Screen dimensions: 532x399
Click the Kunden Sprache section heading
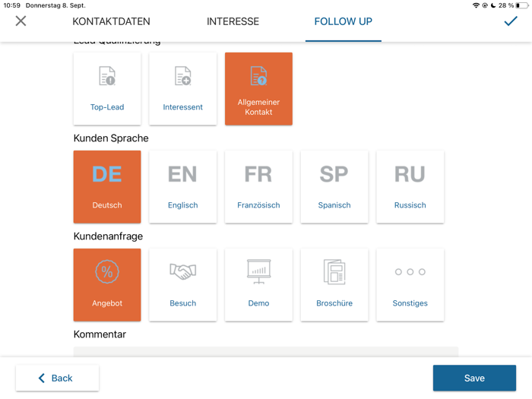(111, 138)
